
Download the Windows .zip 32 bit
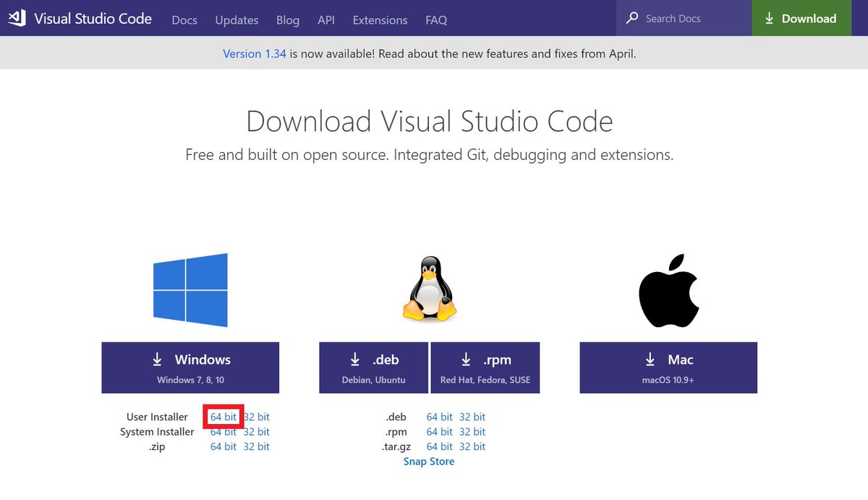pos(257,446)
